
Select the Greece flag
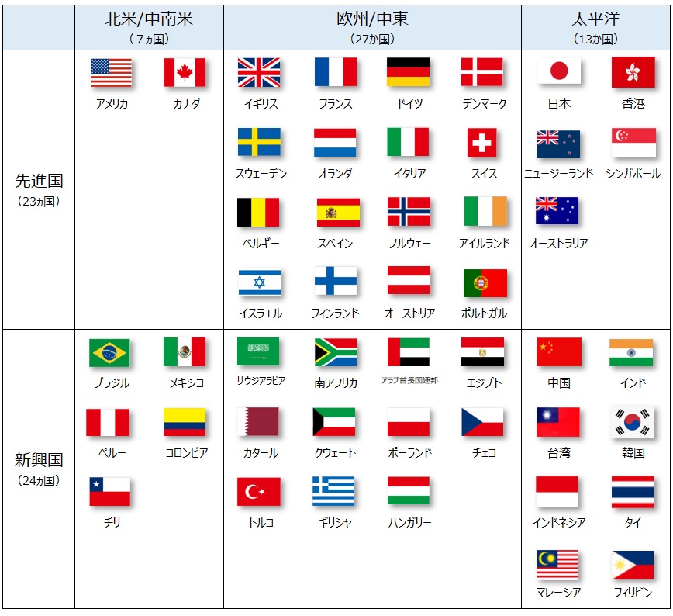coord(333,491)
